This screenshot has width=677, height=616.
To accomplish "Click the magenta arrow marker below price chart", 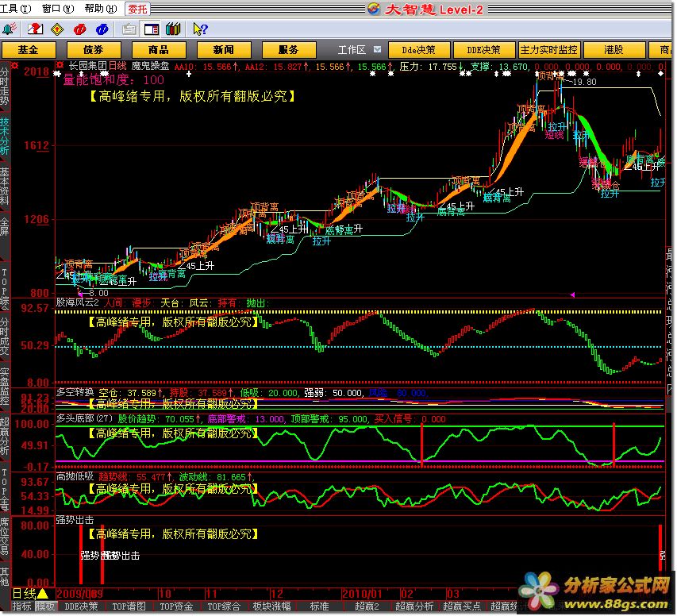I will point(572,295).
